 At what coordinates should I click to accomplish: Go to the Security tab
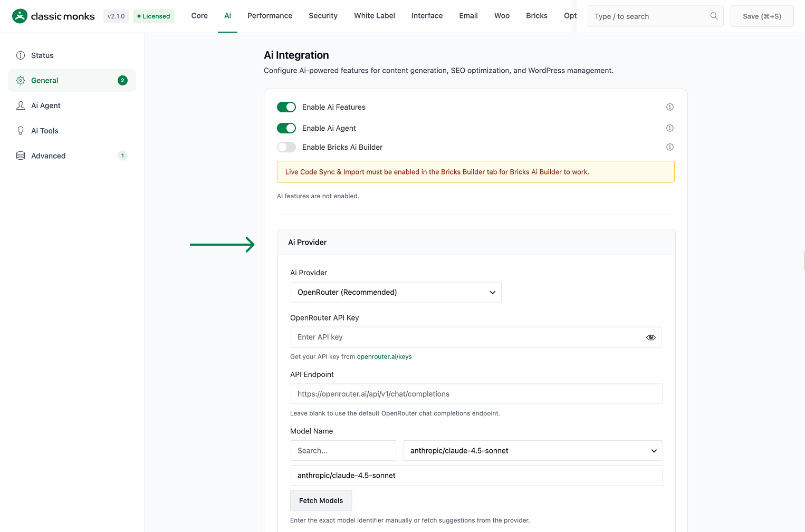coord(323,16)
